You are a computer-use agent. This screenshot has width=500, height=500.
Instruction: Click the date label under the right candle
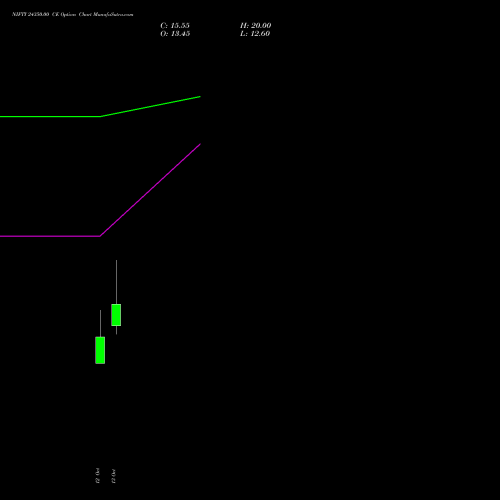pyautogui.click(x=114, y=476)
